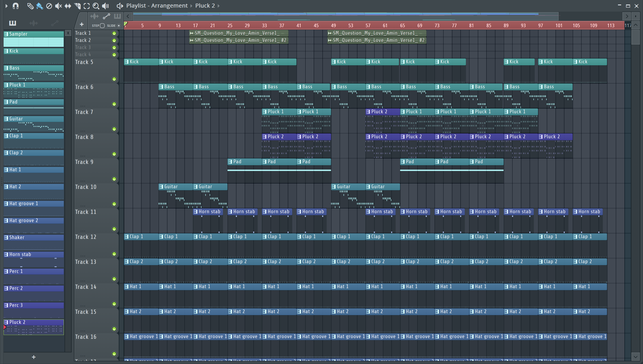Open menu icon of Hat groove 2 pattern
The height and width of the screenshot is (364, 643).
click(6, 221)
